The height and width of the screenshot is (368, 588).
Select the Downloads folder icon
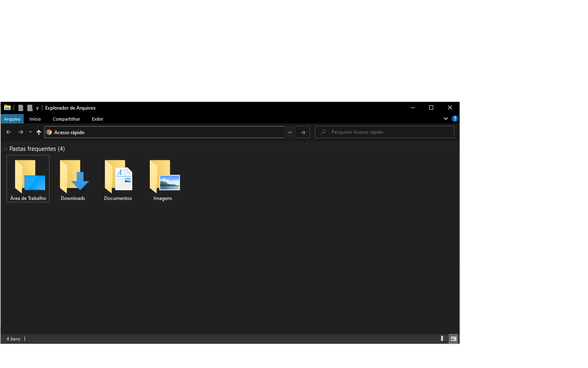pos(74,176)
